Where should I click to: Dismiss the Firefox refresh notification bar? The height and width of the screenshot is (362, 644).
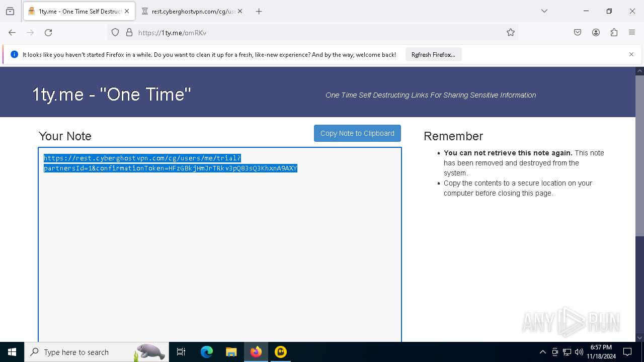tap(631, 54)
